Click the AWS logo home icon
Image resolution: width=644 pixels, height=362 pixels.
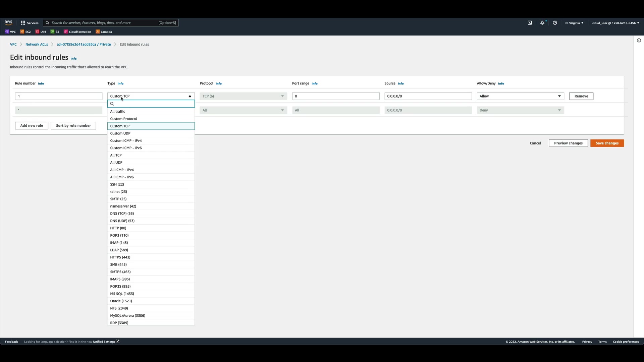(8, 22)
